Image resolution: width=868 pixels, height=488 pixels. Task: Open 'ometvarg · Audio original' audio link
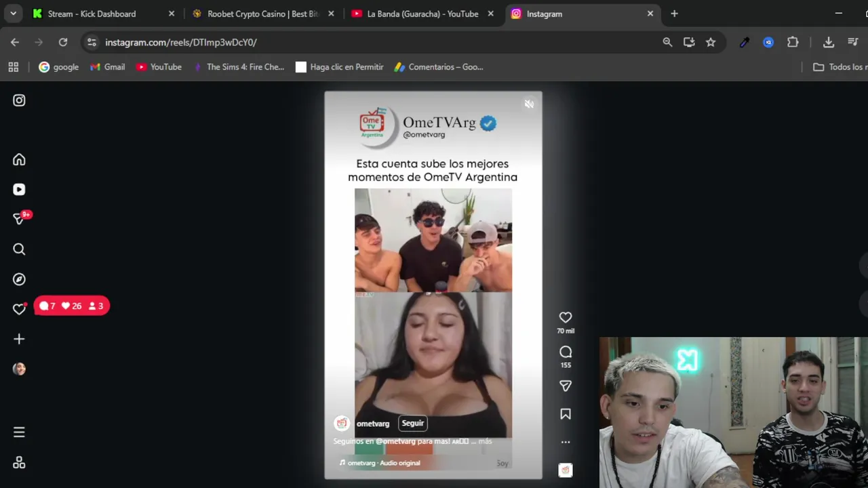(x=384, y=463)
